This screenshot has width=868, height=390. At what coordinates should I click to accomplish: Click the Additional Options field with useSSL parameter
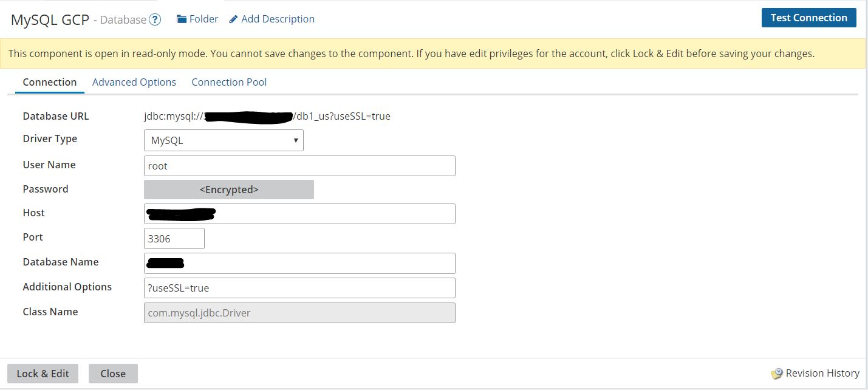(x=299, y=287)
